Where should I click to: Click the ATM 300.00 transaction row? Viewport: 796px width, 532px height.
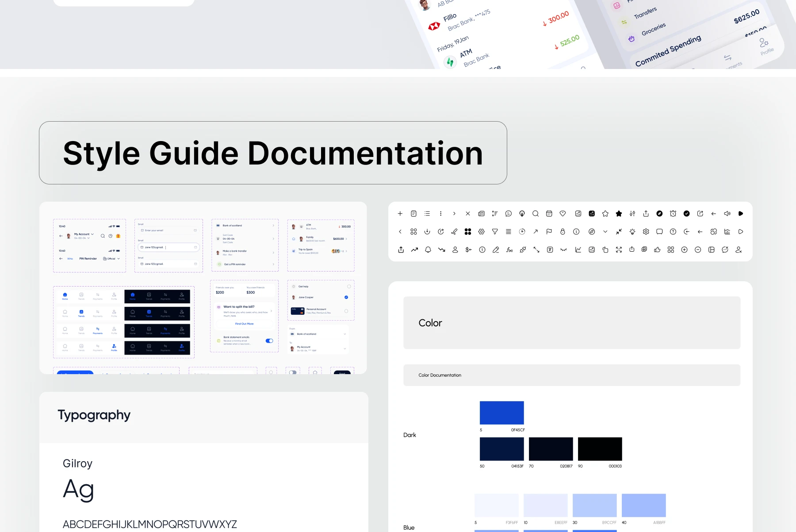pyautogui.click(x=321, y=226)
